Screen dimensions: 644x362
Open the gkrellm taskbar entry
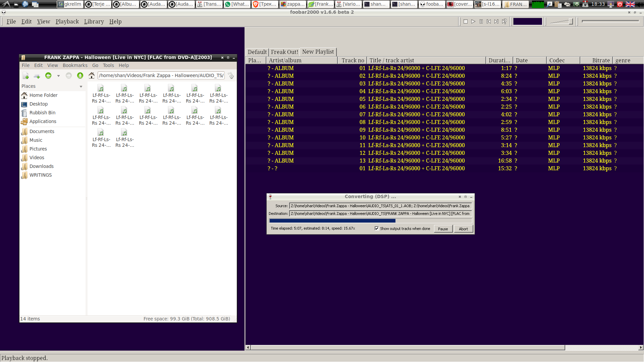(x=69, y=4)
